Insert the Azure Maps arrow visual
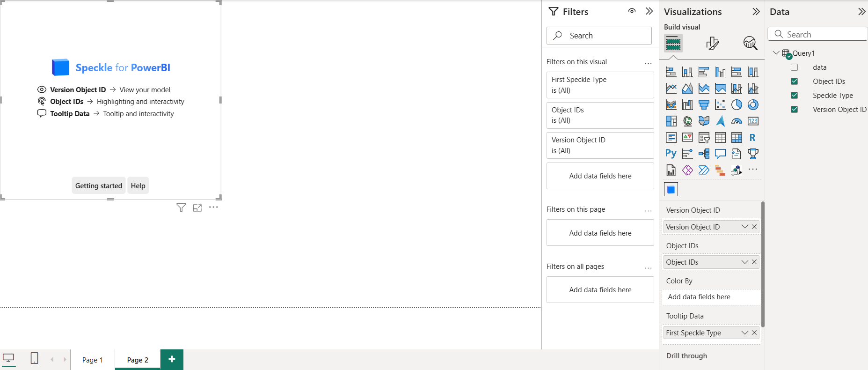The width and height of the screenshot is (868, 370). [x=720, y=121]
